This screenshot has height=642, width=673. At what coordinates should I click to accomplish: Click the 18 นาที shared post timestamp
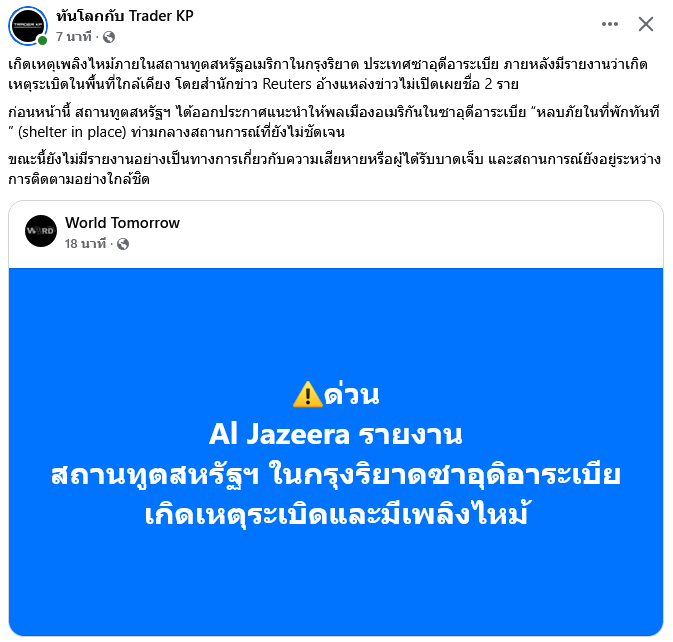point(85,244)
